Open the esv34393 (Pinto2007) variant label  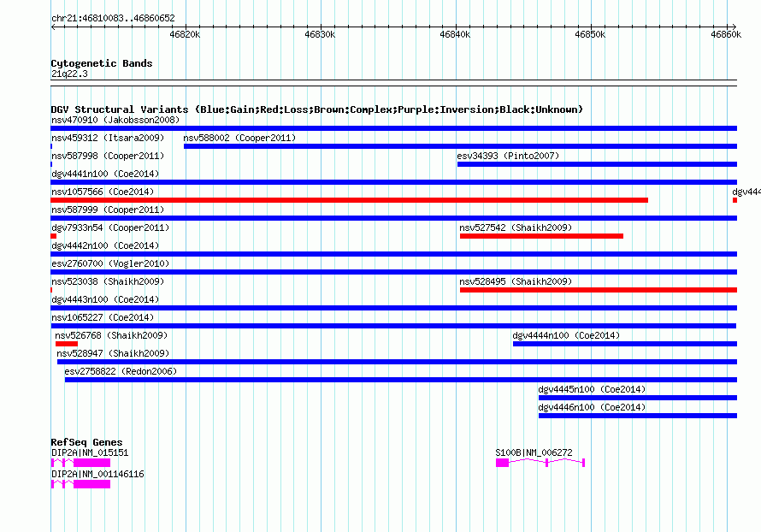pos(508,156)
